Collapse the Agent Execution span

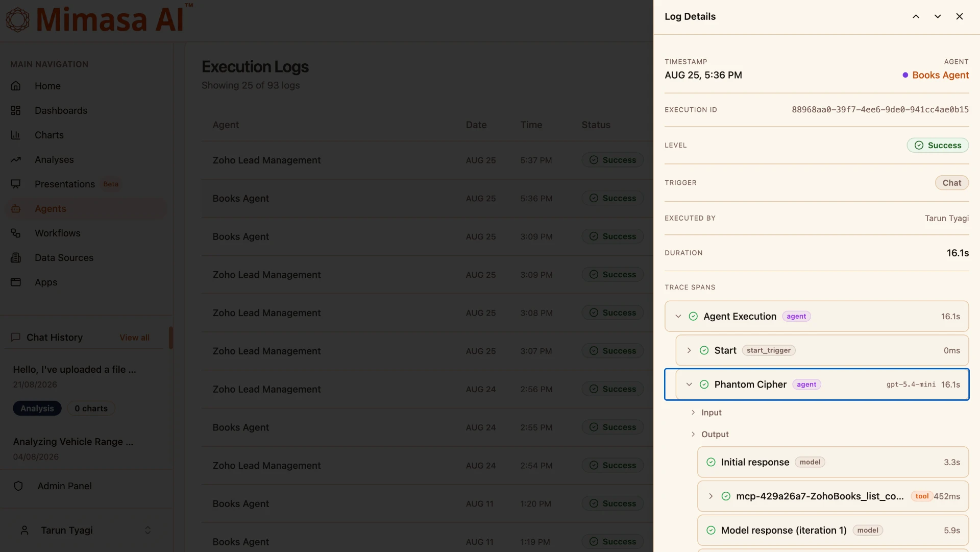(678, 316)
